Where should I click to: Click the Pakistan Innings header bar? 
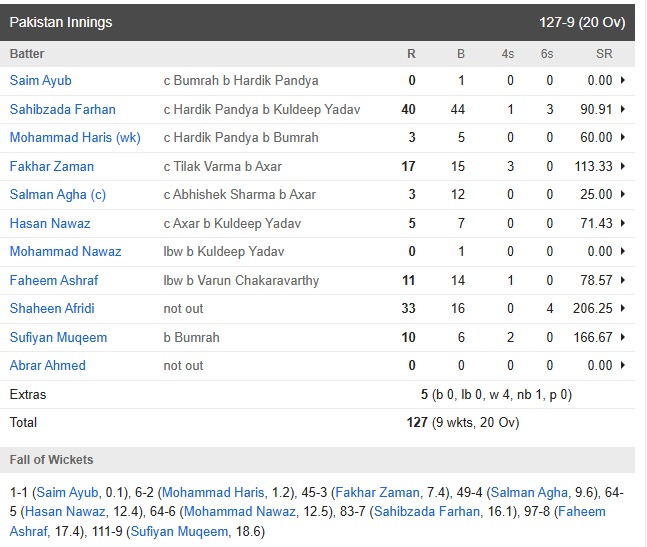click(317, 22)
